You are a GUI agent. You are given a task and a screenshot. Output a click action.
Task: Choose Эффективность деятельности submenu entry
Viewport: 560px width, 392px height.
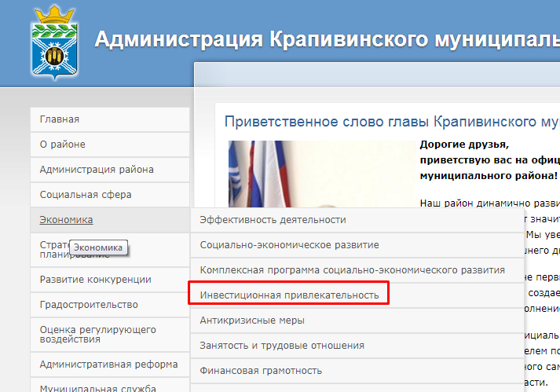tap(357, 220)
